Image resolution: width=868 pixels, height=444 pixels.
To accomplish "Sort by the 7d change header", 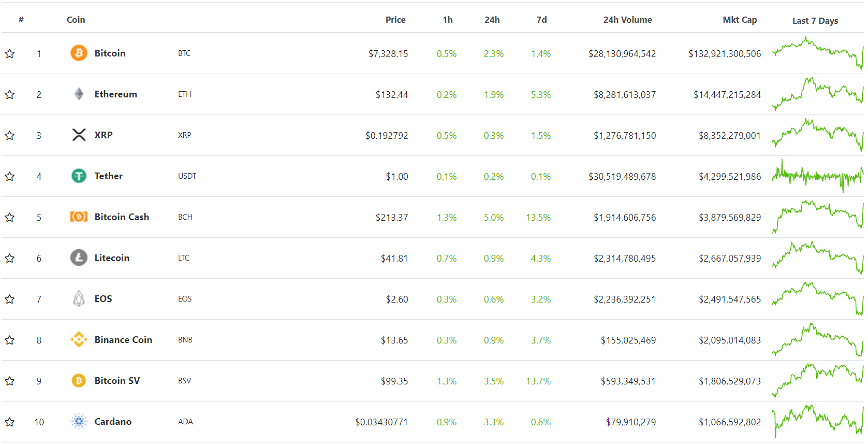I will click(541, 20).
